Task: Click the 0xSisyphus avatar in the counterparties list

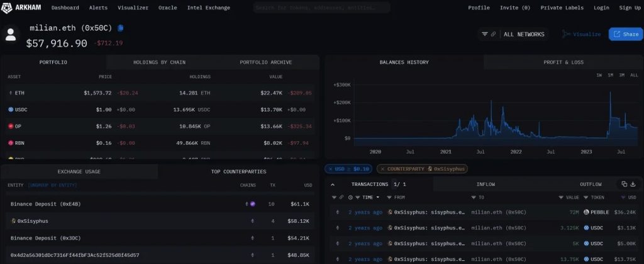Action: 14,221
